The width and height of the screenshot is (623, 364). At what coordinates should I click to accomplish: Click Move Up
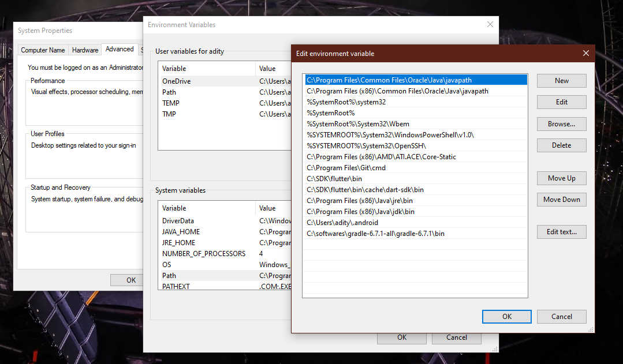[x=561, y=178]
